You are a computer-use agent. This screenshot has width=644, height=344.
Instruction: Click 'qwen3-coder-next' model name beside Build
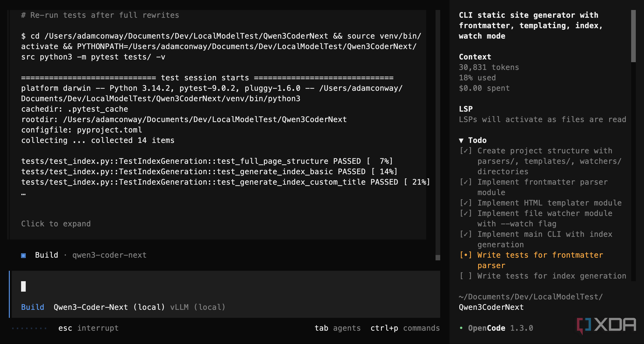(x=109, y=255)
